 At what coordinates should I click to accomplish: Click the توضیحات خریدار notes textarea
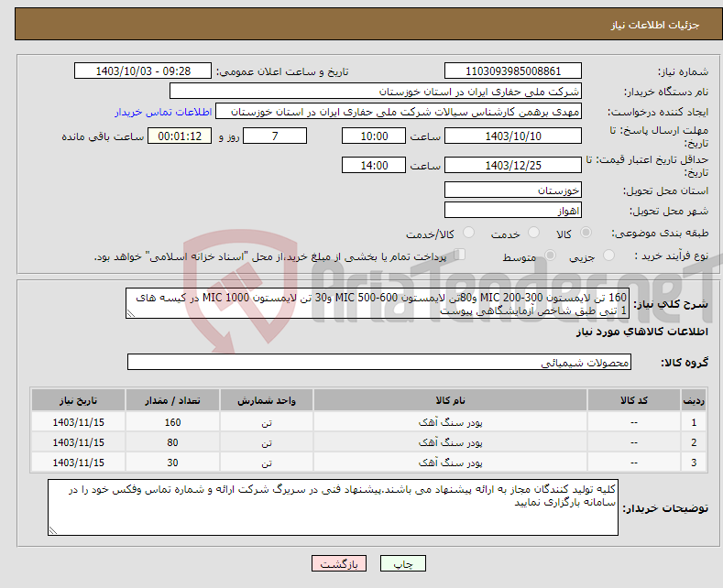click(333, 507)
